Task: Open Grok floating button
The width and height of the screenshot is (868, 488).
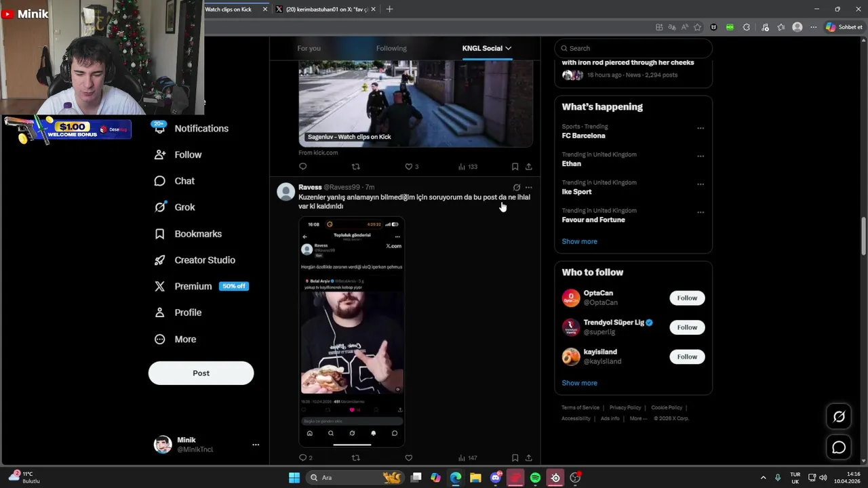Action: tap(839, 417)
